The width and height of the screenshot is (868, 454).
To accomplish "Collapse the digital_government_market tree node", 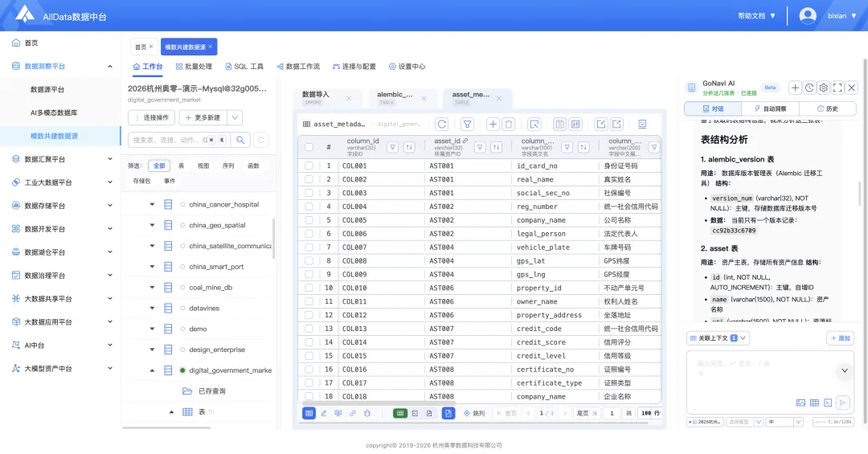I will (x=152, y=370).
